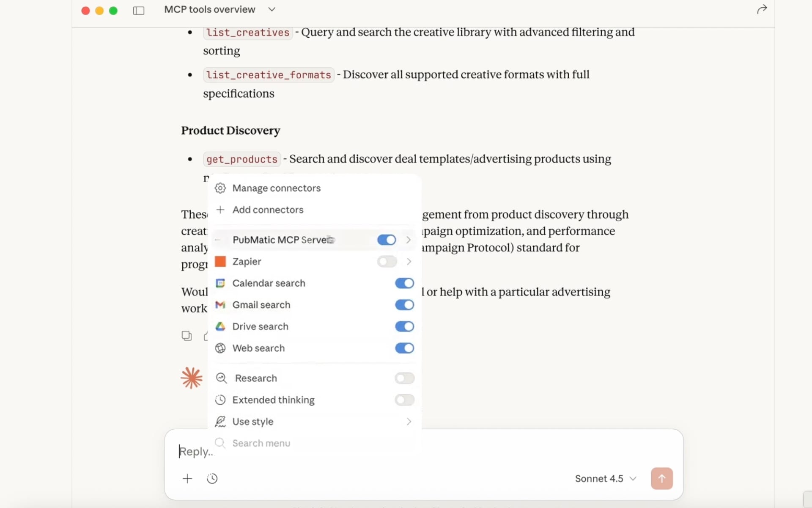Image resolution: width=812 pixels, height=508 pixels.
Task: Select the Calendar search connector icon
Action: [220, 283]
